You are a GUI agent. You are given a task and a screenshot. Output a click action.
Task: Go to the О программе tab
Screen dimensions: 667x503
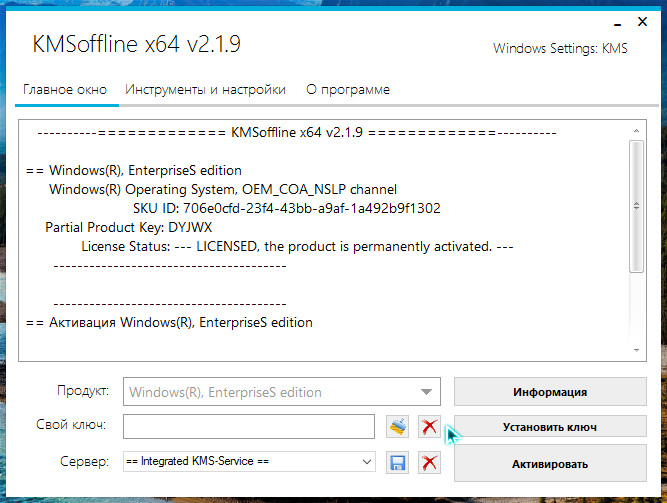348,90
